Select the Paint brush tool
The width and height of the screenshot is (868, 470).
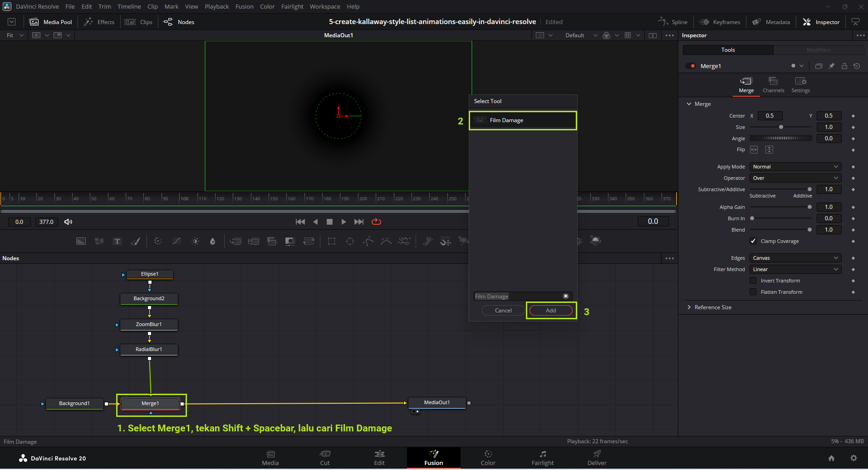[135, 241]
